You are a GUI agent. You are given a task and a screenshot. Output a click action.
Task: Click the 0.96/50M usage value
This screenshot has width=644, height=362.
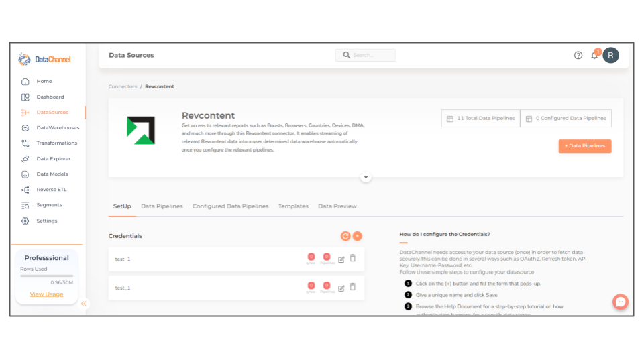pyautogui.click(x=62, y=282)
